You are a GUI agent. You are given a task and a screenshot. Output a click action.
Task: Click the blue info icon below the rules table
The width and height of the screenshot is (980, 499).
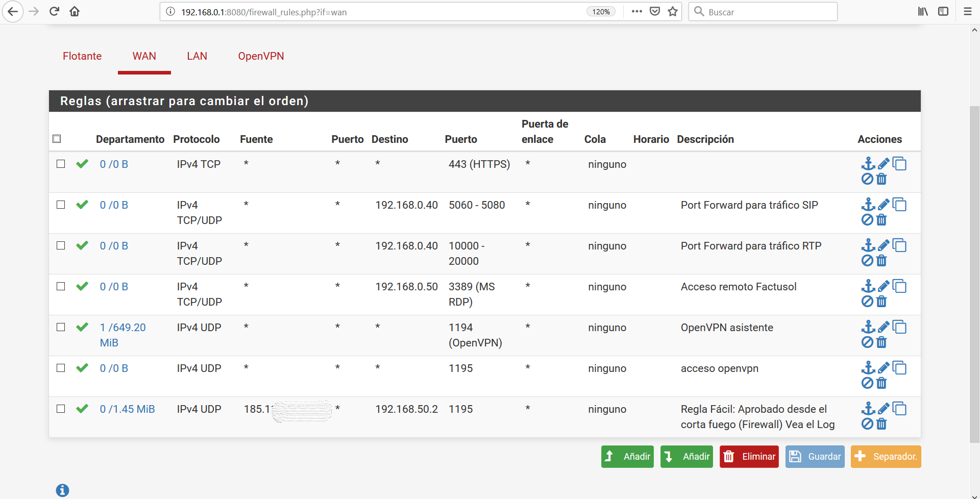(62, 490)
